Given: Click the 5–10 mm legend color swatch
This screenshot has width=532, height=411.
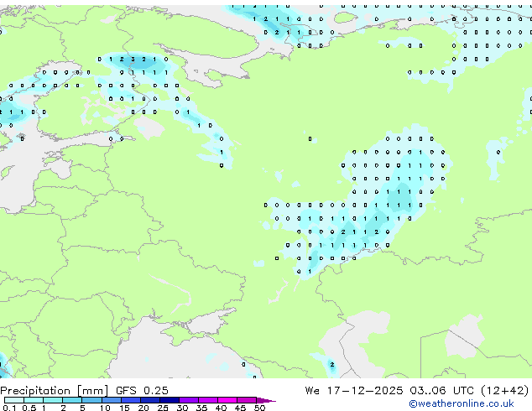Looking at the screenshot, I should tap(91, 400).
